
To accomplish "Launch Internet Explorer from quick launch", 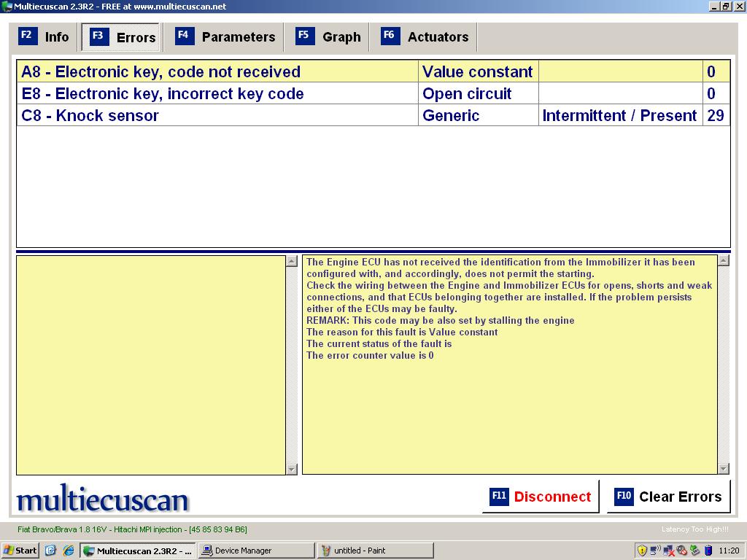I will (69, 551).
